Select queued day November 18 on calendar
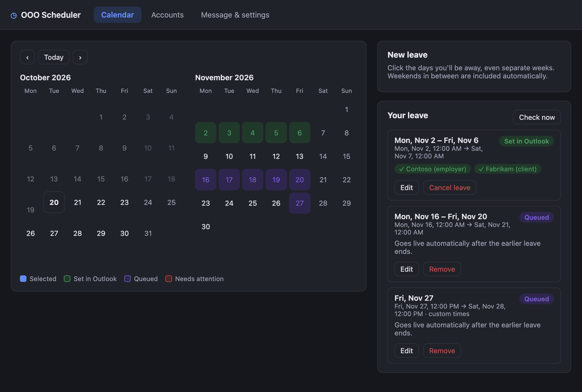The width and height of the screenshot is (582, 392). (x=252, y=180)
